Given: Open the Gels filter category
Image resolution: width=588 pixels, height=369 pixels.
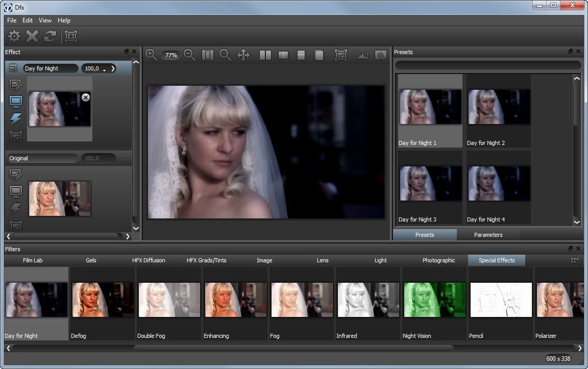Looking at the screenshot, I should pos(91,260).
